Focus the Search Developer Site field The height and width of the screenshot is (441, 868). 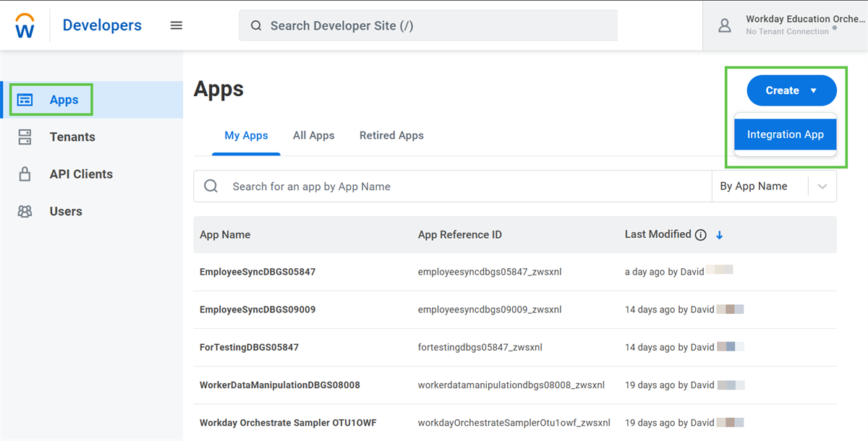point(428,25)
